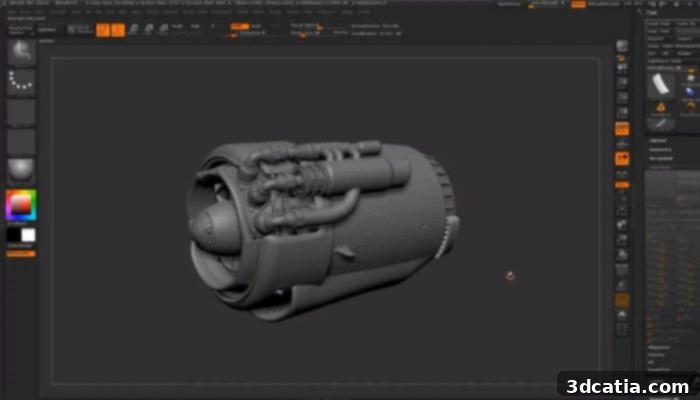Select the blue sphere tool thumbnail
This screenshot has height=400, width=700.
pos(690,92)
